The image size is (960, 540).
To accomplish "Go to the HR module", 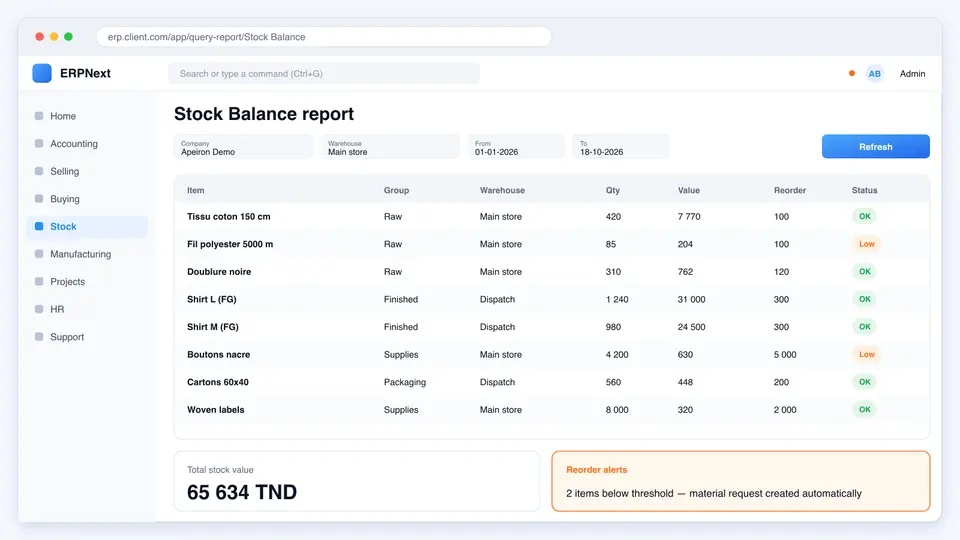I will (x=57, y=309).
